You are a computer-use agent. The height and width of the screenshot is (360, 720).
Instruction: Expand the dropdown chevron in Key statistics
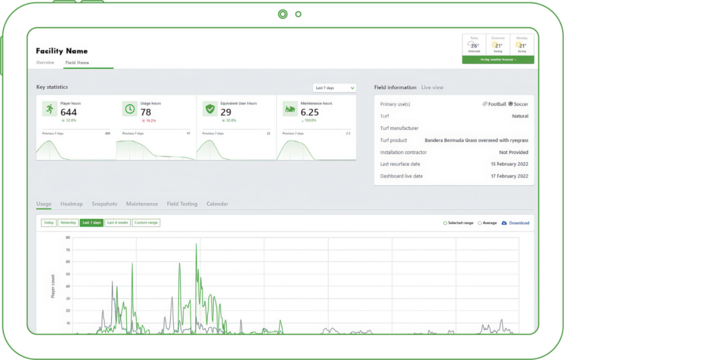click(x=352, y=88)
